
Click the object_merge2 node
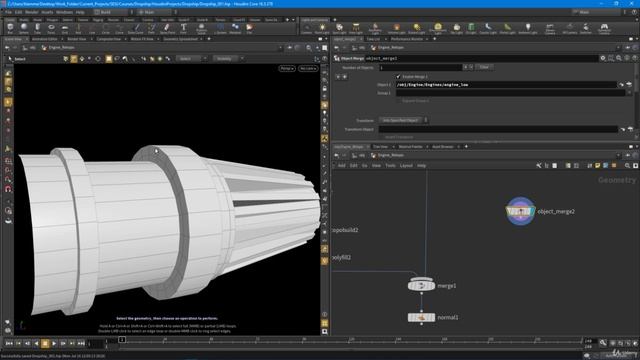pyautogui.click(x=520, y=211)
